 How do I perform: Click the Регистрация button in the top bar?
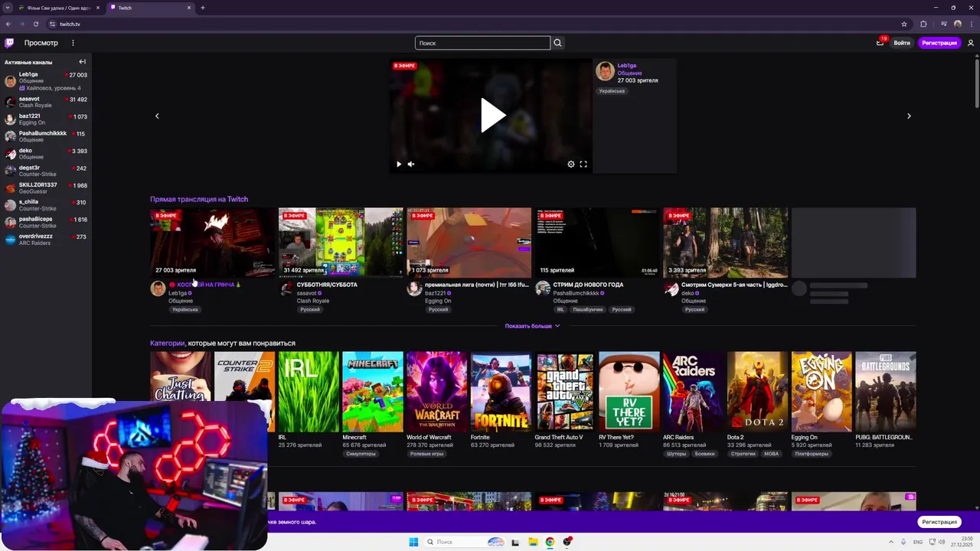[939, 43]
